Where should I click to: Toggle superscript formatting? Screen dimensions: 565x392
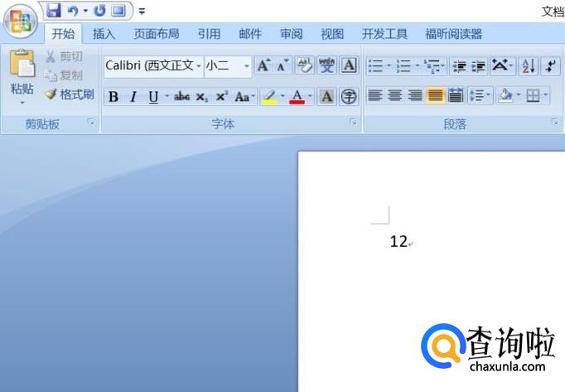coord(221,97)
